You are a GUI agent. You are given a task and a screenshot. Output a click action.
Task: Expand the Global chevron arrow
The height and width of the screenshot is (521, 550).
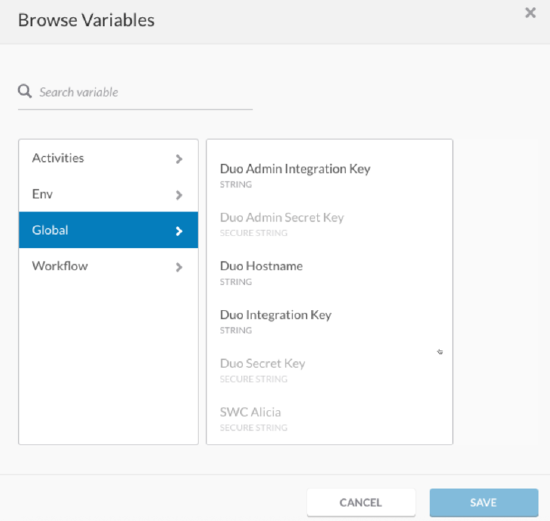point(179,231)
